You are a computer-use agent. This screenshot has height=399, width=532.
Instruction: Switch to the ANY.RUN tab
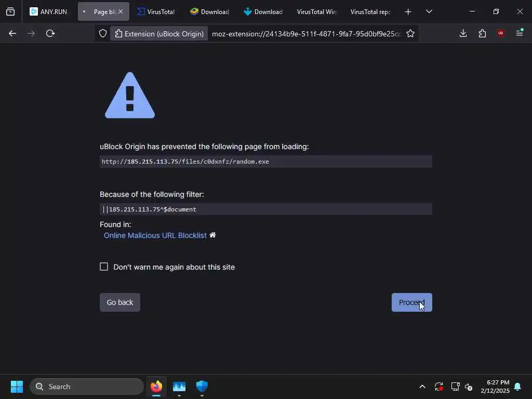49,12
